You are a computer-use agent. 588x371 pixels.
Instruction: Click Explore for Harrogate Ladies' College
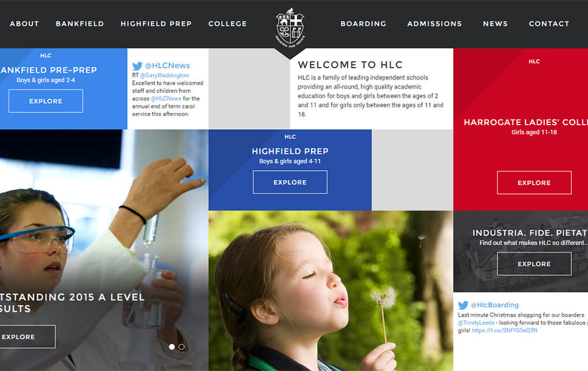coord(534,183)
